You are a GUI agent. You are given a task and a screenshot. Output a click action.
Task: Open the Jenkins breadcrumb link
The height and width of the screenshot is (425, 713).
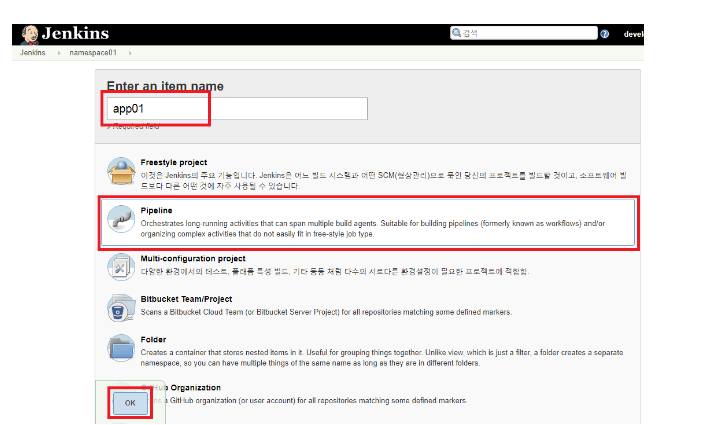tap(33, 53)
